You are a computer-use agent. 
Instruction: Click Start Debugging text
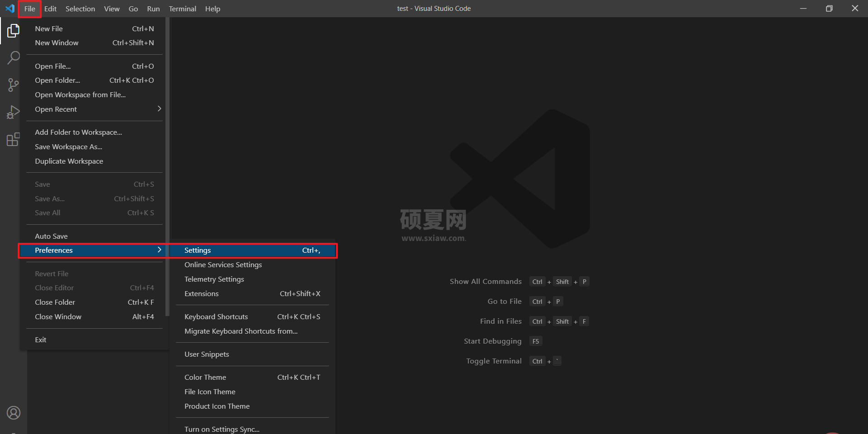tap(493, 341)
